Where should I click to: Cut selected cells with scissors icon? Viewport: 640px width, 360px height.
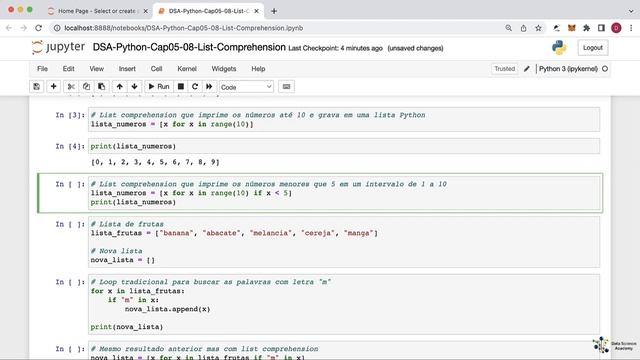pyautogui.click(x=71, y=87)
